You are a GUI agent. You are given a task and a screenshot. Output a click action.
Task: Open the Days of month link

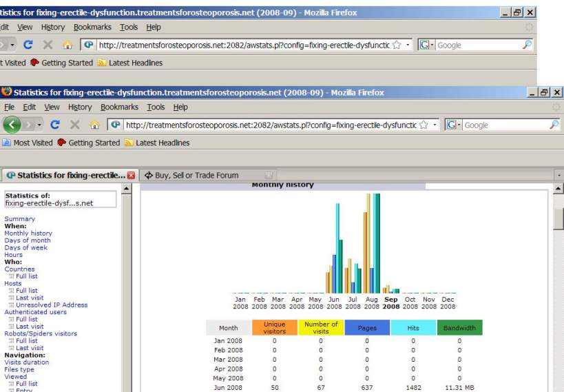[x=28, y=240]
